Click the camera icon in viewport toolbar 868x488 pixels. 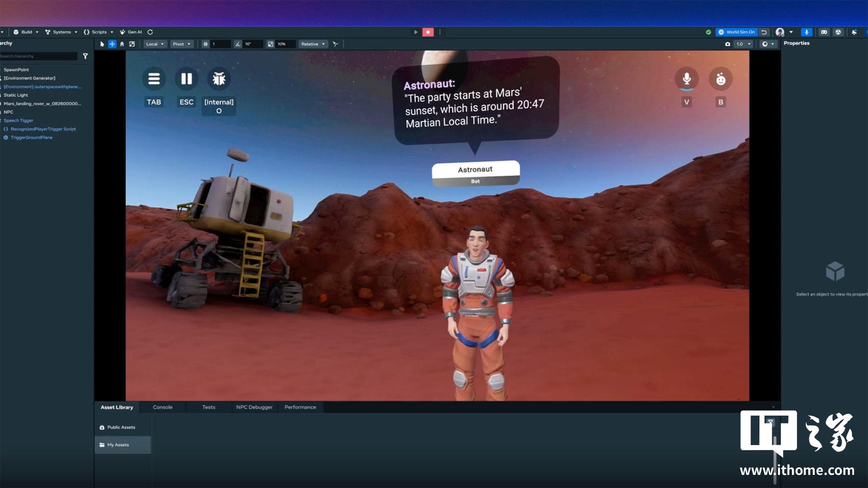click(x=727, y=44)
